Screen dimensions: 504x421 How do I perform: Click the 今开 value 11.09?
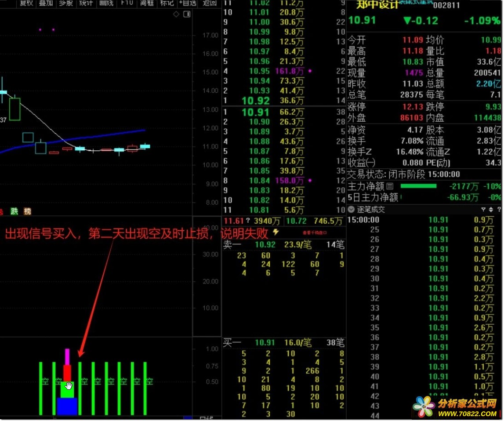413,40
